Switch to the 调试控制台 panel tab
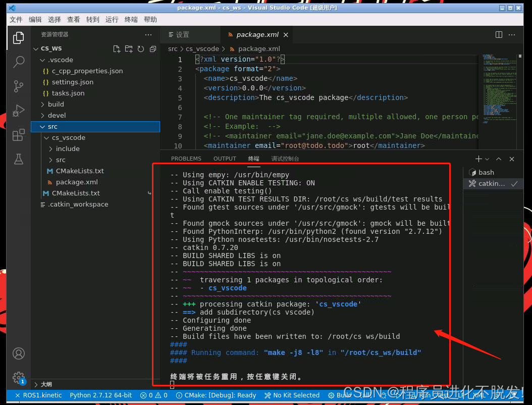 pyautogui.click(x=285, y=159)
